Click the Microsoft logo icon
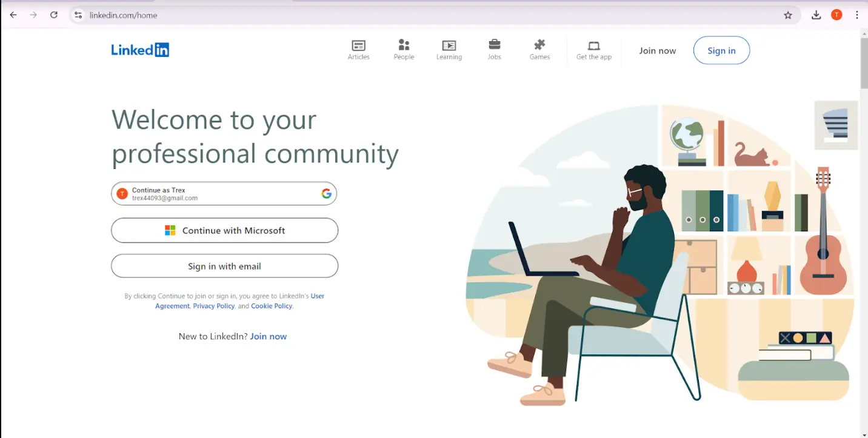The height and width of the screenshot is (438, 868). coord(172,230)
